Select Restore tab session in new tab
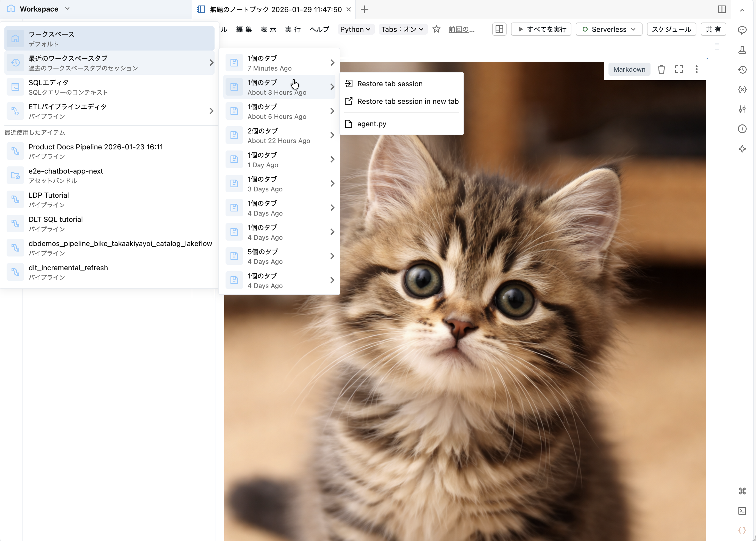 click(407, 101)
